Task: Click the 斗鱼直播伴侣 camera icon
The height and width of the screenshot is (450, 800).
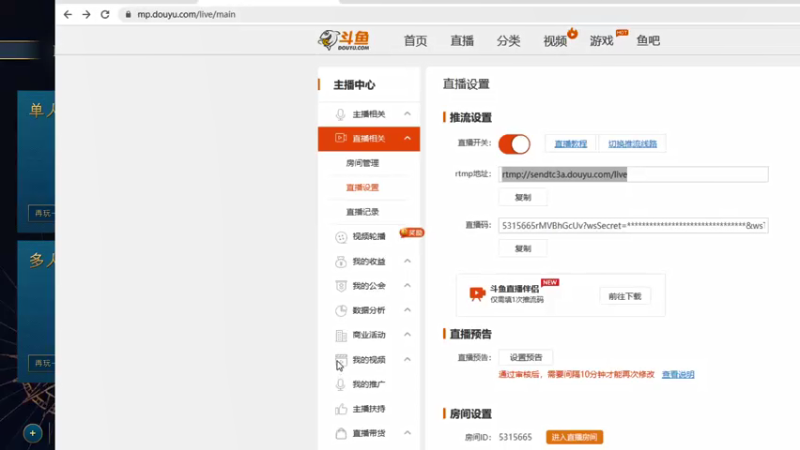Action: [x=477, y=293]
